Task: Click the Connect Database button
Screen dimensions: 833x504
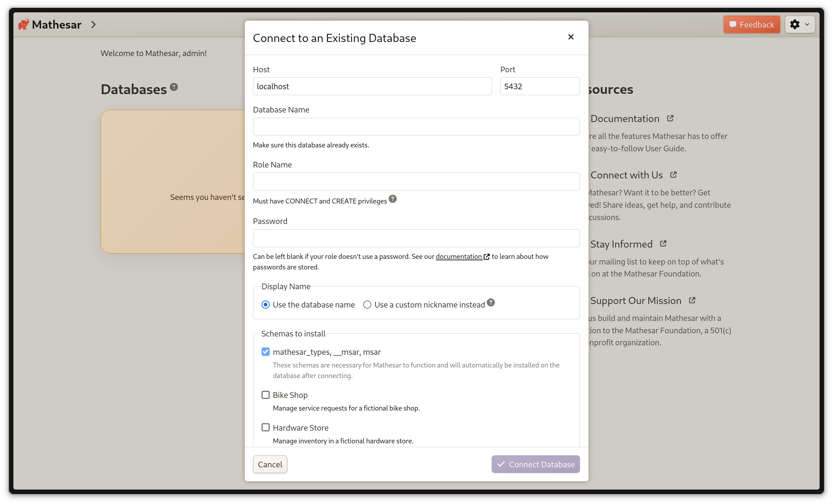Action: (535, 464)
